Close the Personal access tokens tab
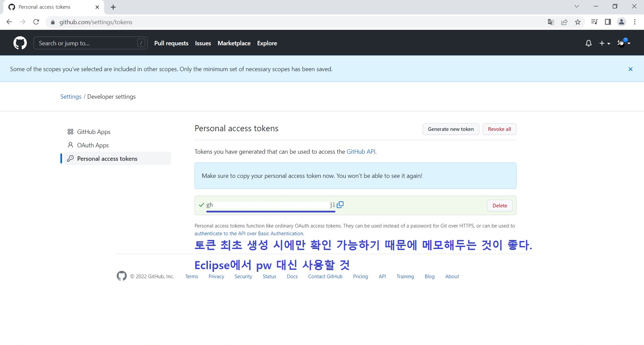 (97, 7)
